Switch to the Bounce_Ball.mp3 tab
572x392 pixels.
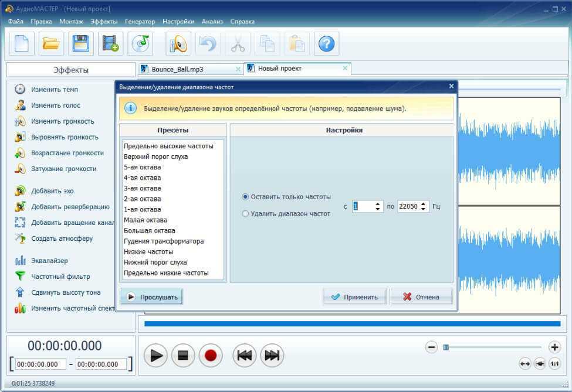point(177,69)
